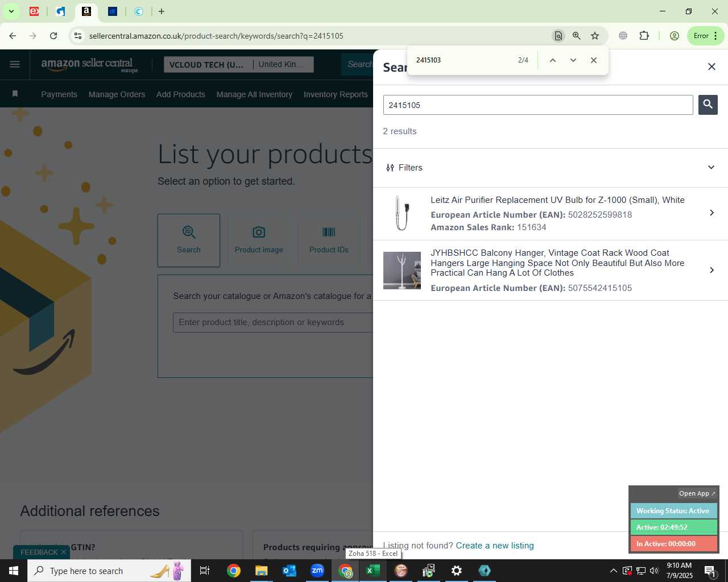Open the notifications center icon

(710, 571)
